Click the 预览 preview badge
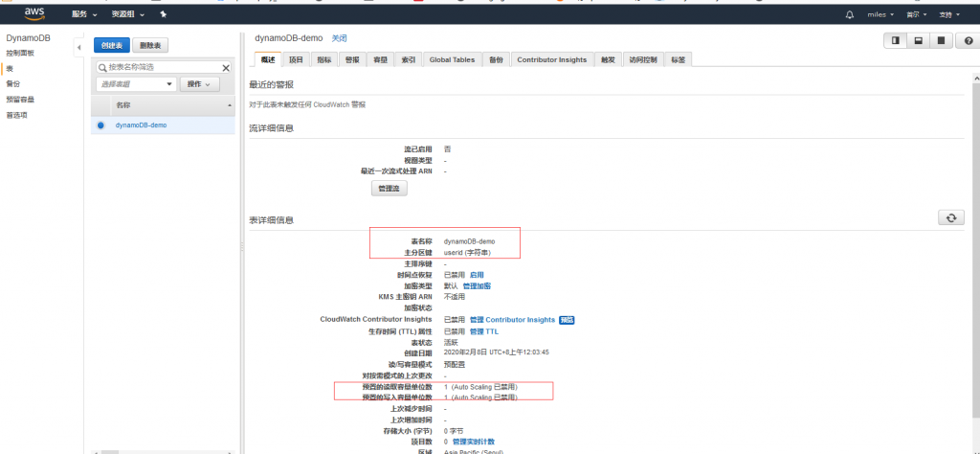The width and height of the screenshot is (980, 454). point(567,320)
